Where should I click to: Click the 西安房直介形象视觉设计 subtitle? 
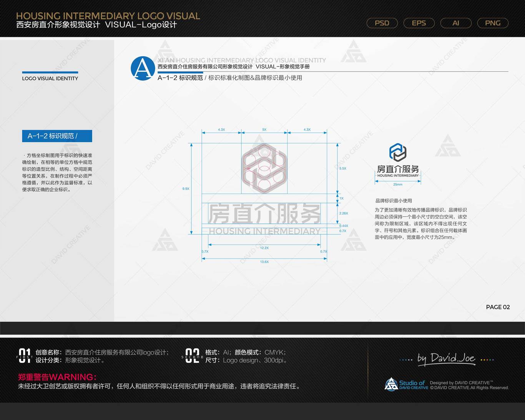(58, 25)
